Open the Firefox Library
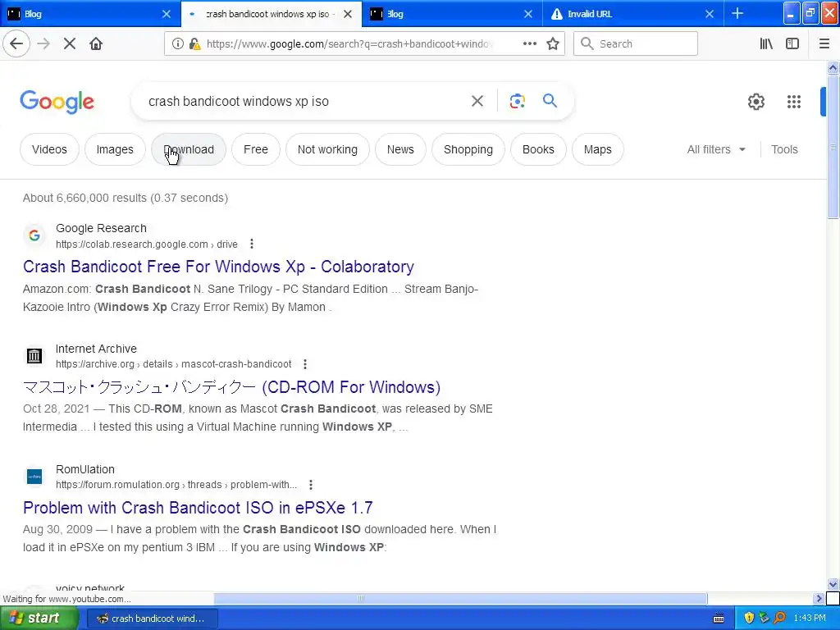 tap(766, 43)
